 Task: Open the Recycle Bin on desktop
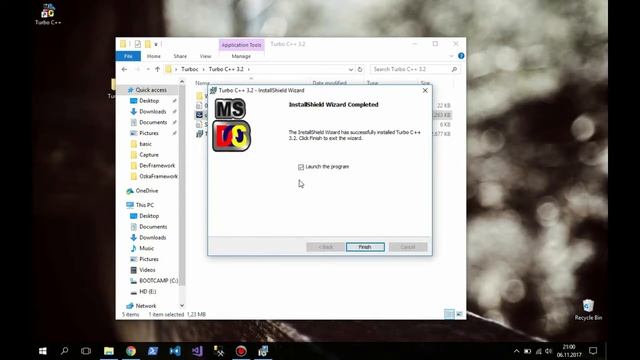click(x=588, y=310)
